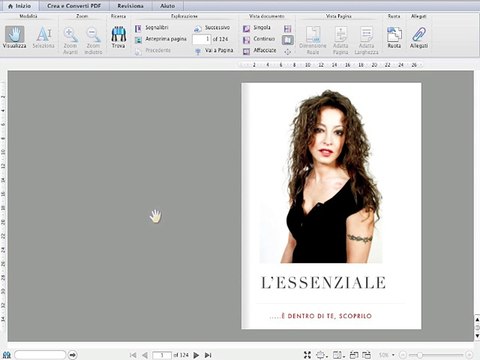Switch to the Inizio tab

pos(19,6)
